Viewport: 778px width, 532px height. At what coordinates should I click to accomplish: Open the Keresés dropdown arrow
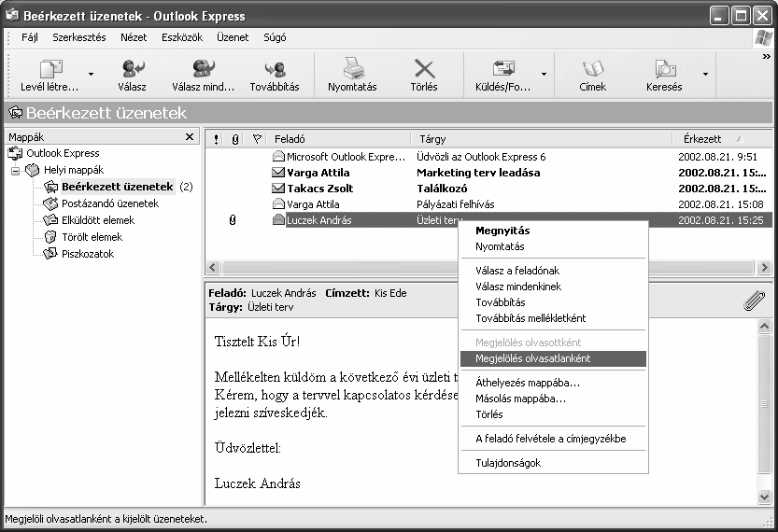tap(705, 75)
